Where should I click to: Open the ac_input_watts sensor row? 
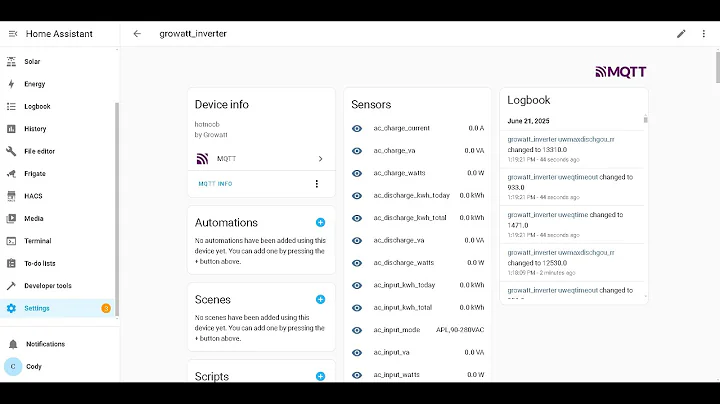417,375
